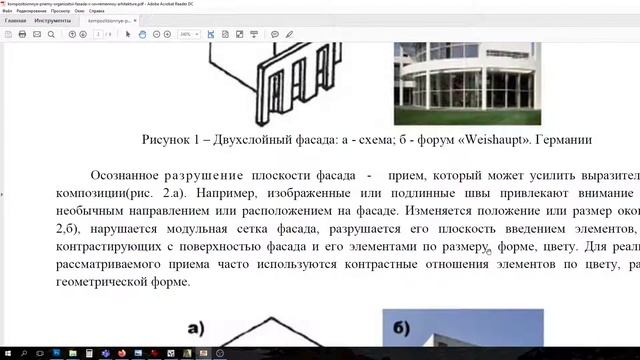
Task: Click the Рисунок 1 caption text
Action: [x=367, y=140]
